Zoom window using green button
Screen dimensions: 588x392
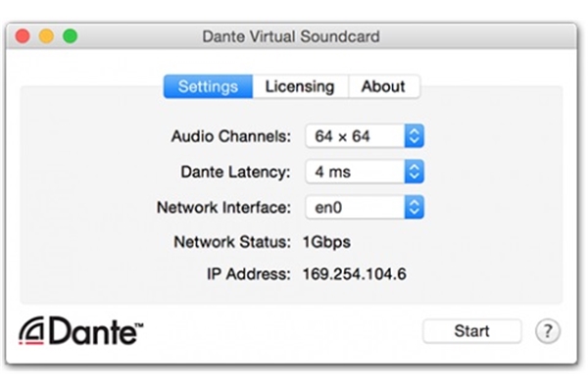pyautogui.click(x=71, y=36)
